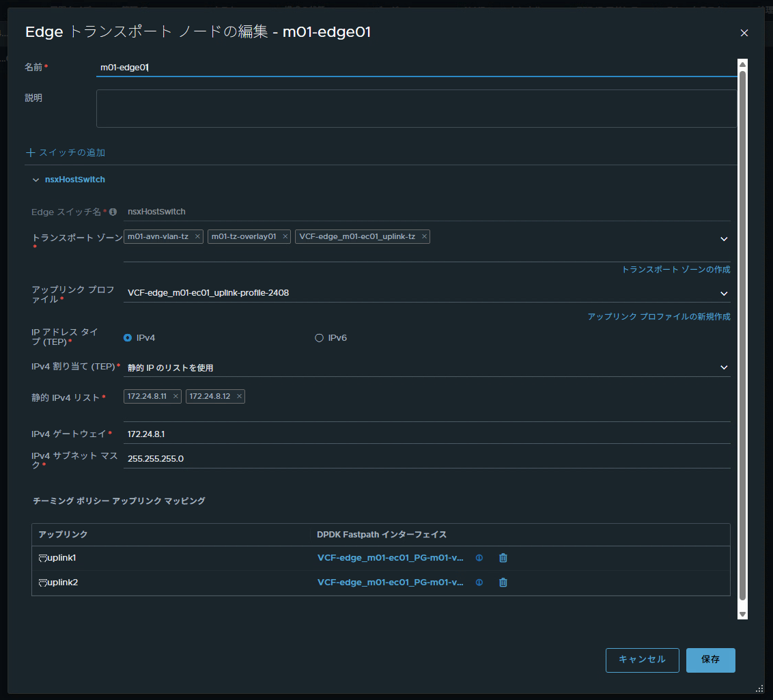Click the VCF-edge_m01-ec01_uplink-tz tag text
The image size is (773, 700).
click(357, 236)
